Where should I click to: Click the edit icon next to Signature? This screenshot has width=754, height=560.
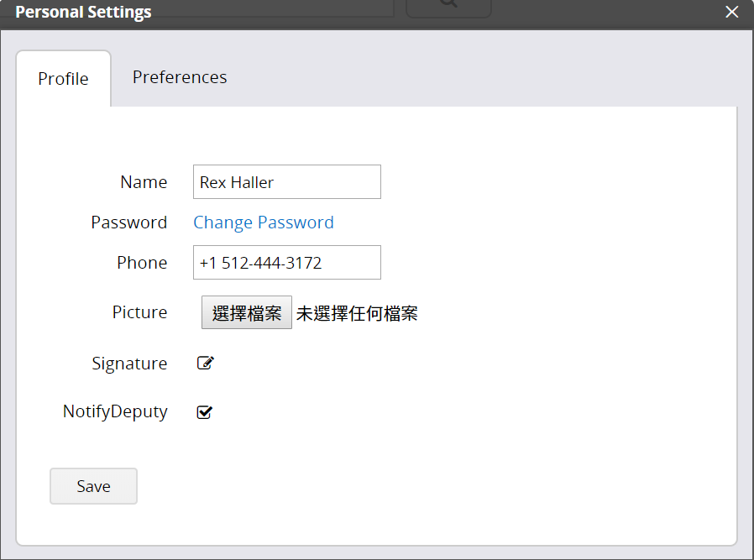[x=204, y=363]
